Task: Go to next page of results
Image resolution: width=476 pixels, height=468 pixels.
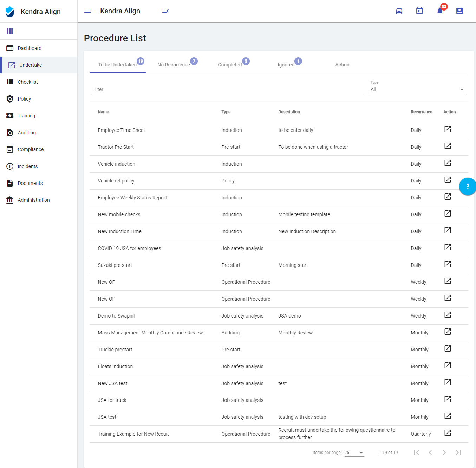Action: click(x=444, y=453)
